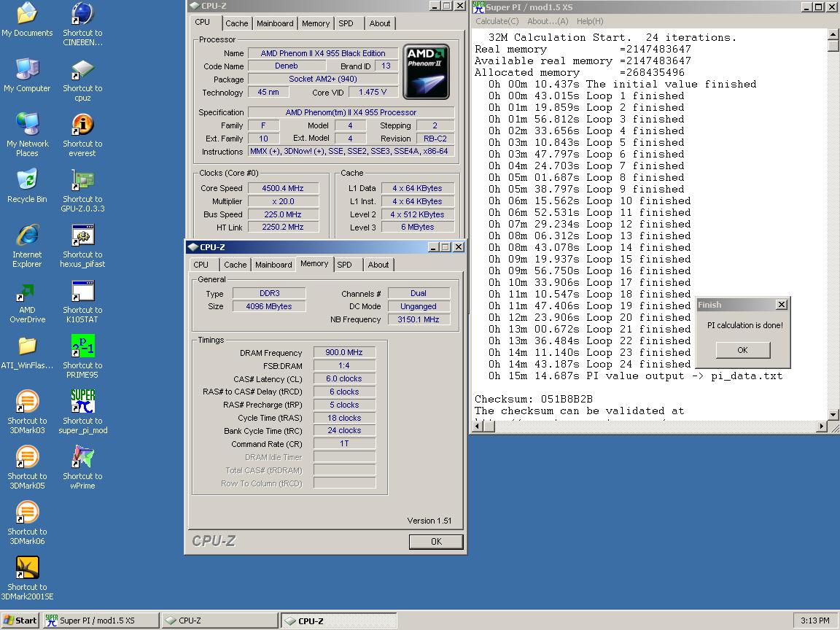This screenshot has height=630, width=840.
Task: Launch the PRIME95 desktop shortcut
Action: pos(82,348)
